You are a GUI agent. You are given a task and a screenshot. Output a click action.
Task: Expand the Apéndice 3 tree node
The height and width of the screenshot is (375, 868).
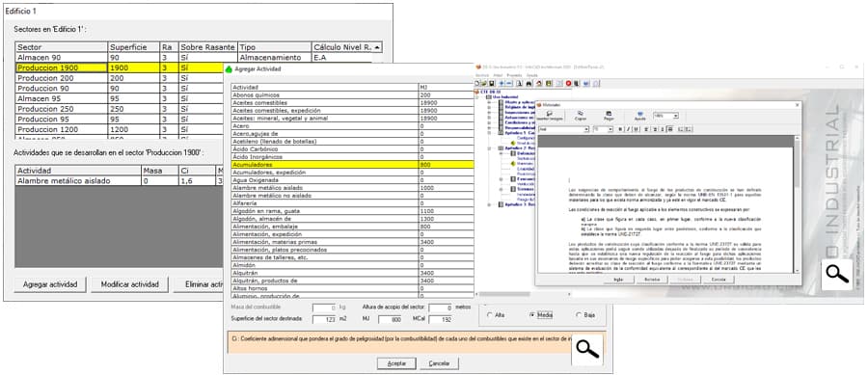489,204
